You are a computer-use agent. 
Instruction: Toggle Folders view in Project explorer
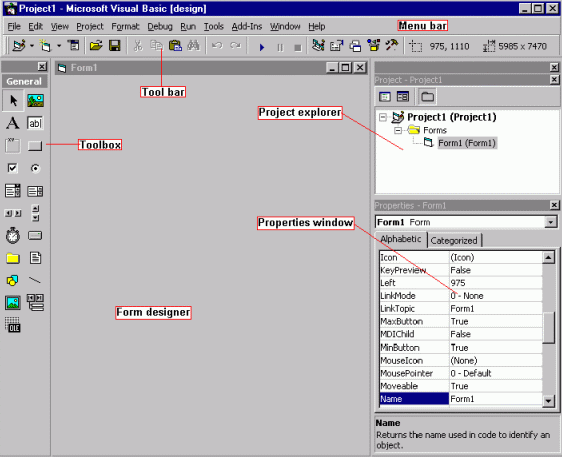click(x=427, y=96)
